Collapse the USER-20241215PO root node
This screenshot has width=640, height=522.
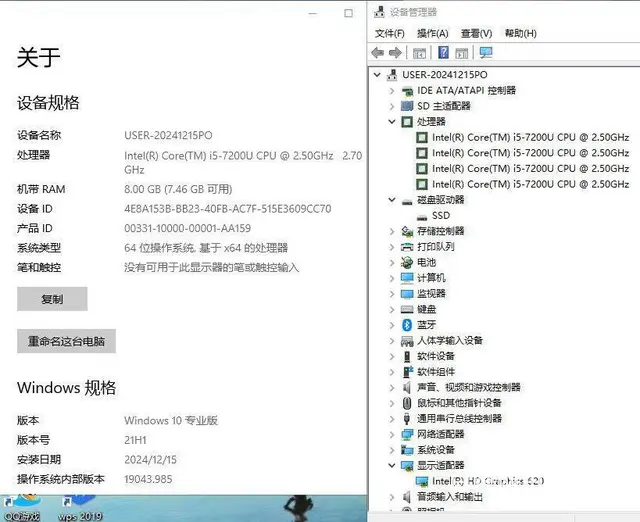click(x=377, y=75)
